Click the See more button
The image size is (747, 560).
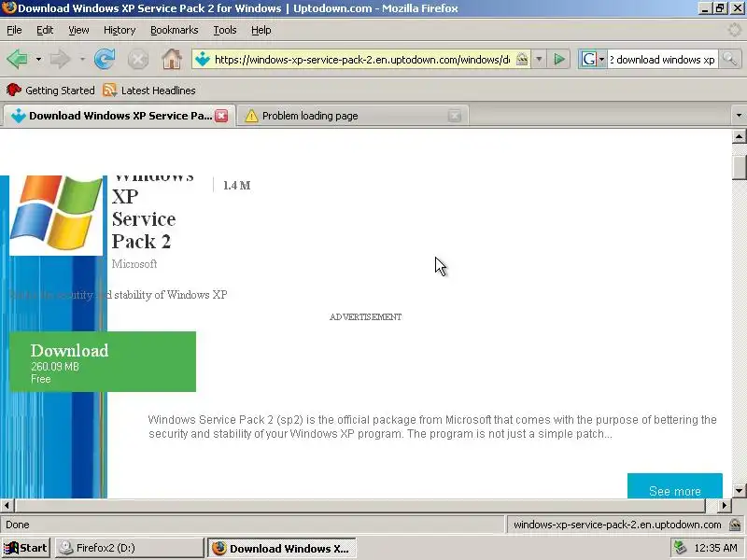coord(674,486)
